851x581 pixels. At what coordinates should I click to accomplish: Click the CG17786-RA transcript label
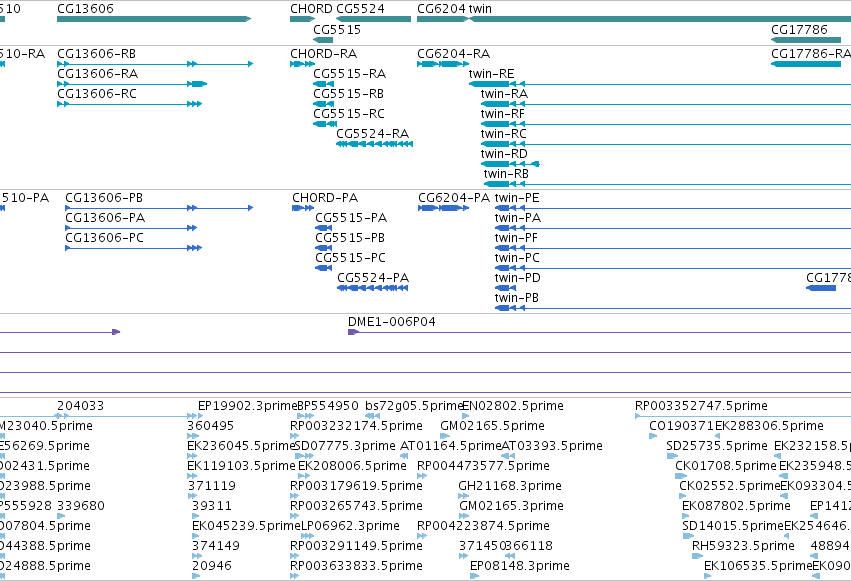(x=811, y=54)
